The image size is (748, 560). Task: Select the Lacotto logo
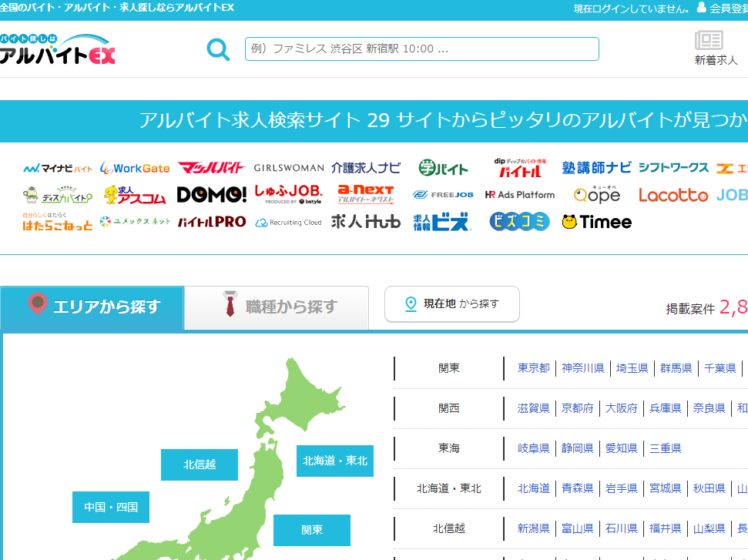coord(673,195)
